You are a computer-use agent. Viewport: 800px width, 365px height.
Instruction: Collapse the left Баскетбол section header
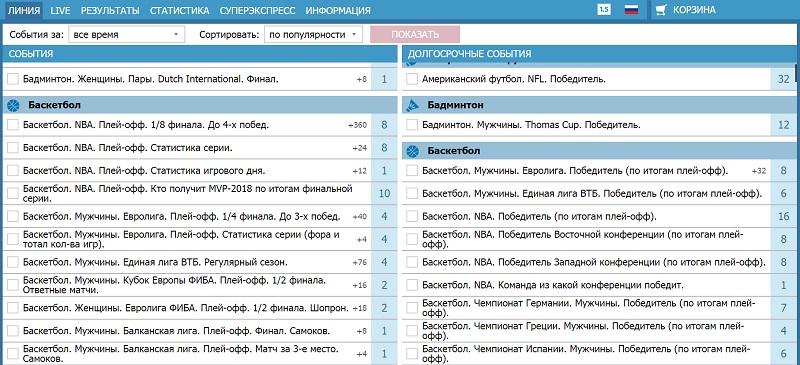point(199,105)
